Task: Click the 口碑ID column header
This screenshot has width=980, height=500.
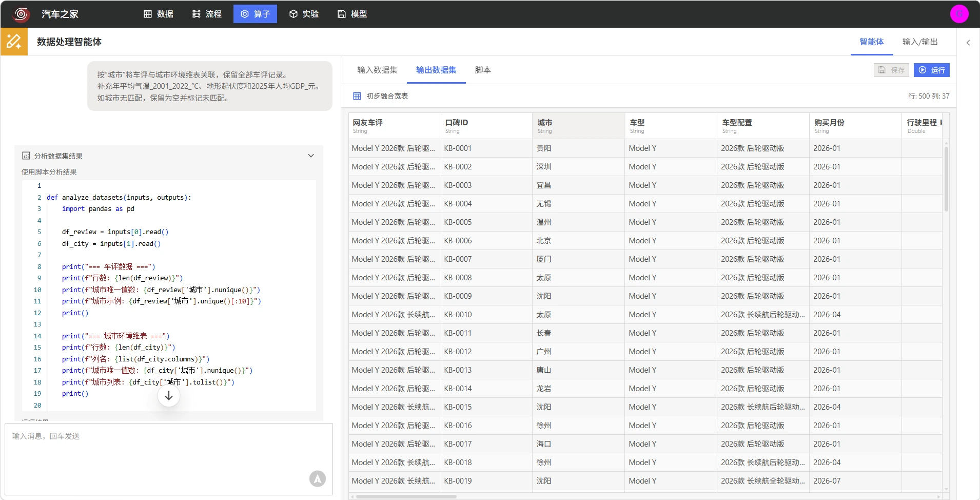Action: click(x=486, y=126)
